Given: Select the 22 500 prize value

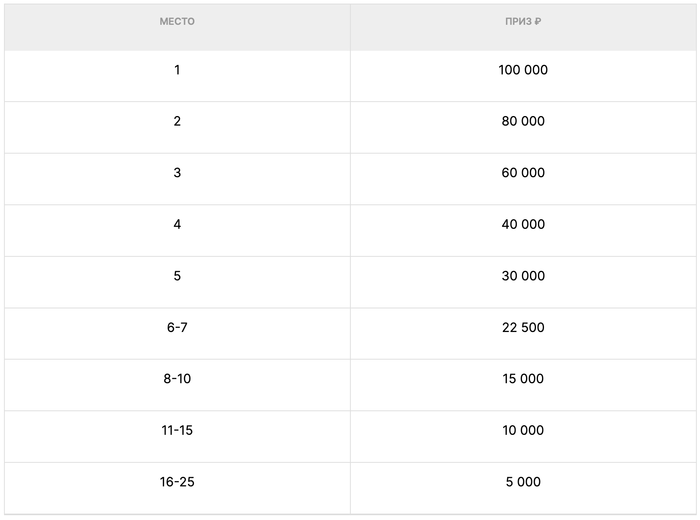Looking at the screenshot, I should tap(523, 328).
